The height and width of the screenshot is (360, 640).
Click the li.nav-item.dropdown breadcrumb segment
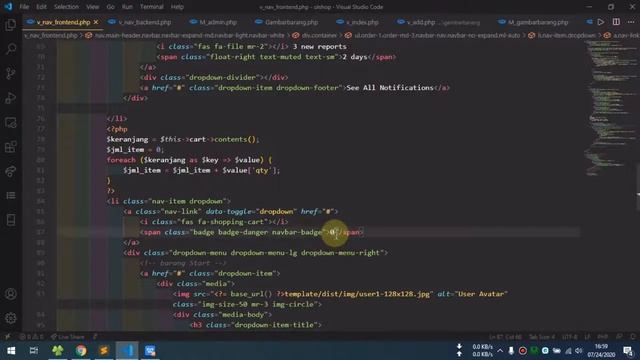[562, 36]
